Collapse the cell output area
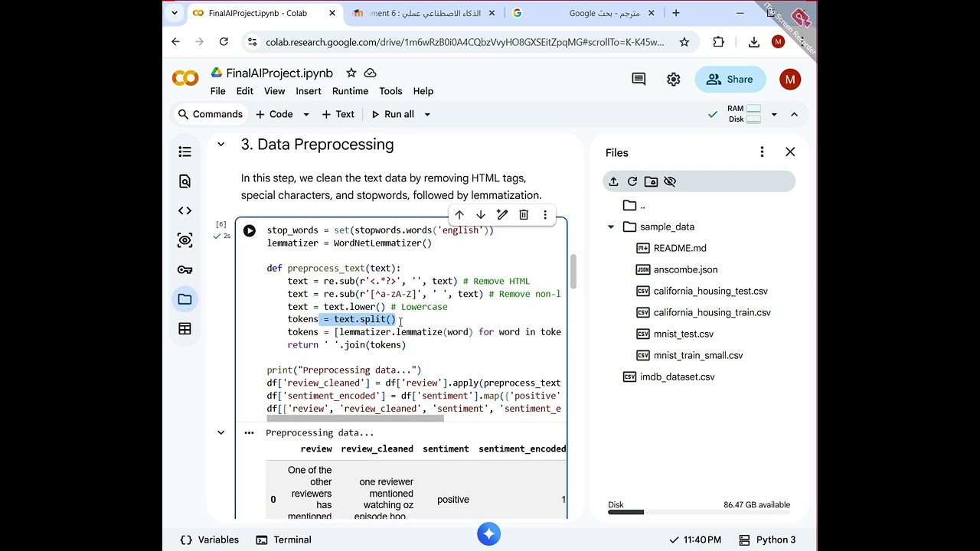Image resolution: width=980 pixels, height=551 pixels. tap(221, 432)
